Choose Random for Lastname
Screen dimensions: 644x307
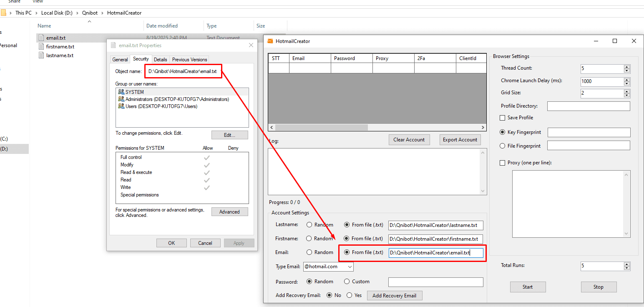309,225
